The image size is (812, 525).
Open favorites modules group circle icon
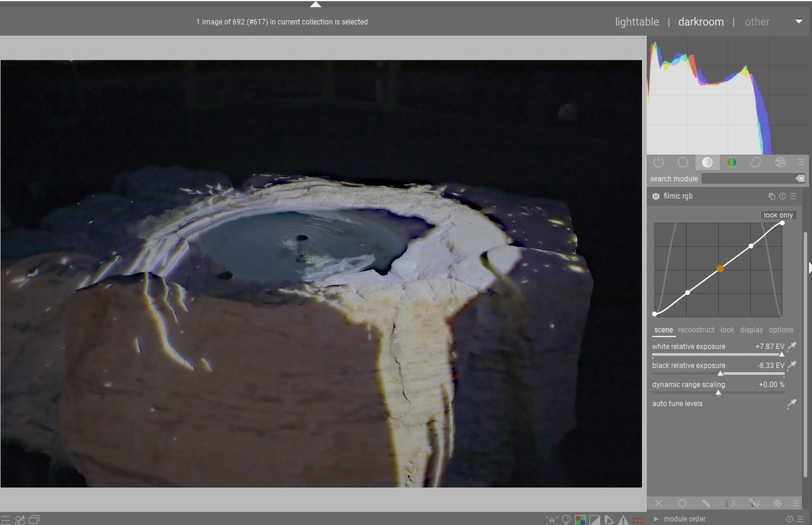click(x=683, y=162)
